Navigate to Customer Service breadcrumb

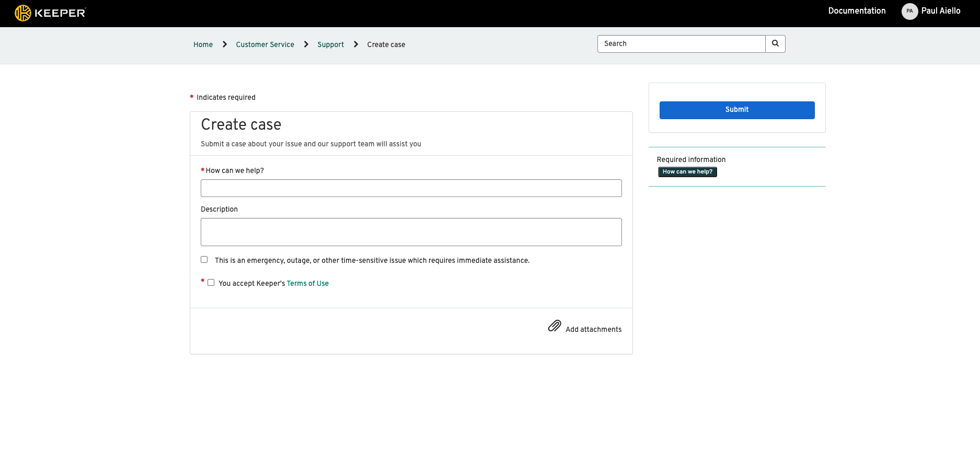point(265,45)
